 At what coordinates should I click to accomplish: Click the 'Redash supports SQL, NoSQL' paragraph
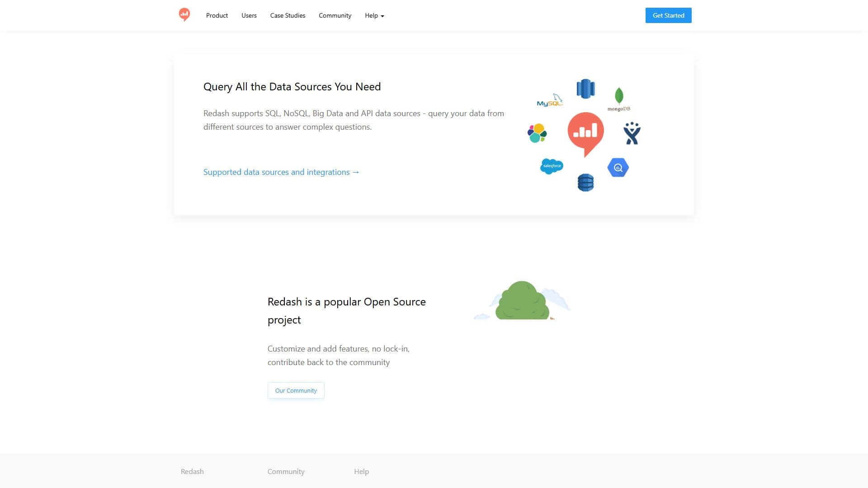coord(354,120)
